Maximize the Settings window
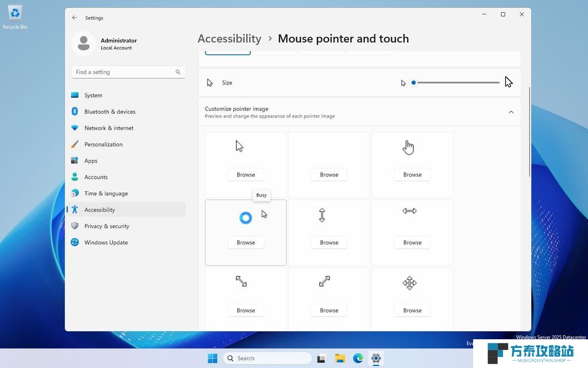The width and height of the screenshot is (588, 368). click(x=503, y=14)
